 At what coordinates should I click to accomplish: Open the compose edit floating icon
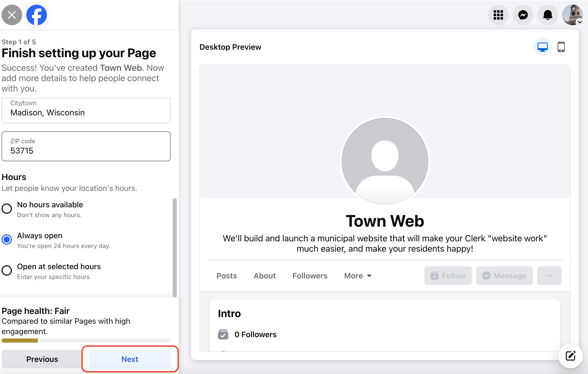coord(570,356)
